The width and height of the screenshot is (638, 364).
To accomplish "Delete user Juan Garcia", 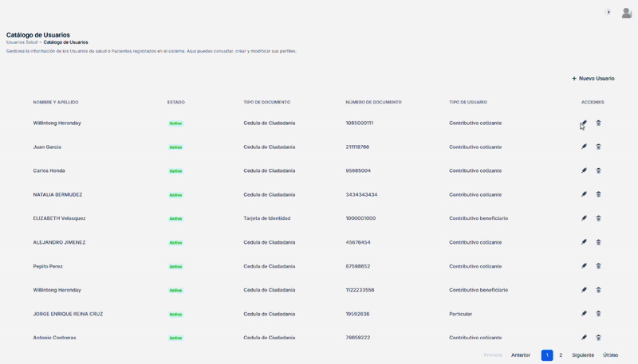I will (x=598, y=147).
